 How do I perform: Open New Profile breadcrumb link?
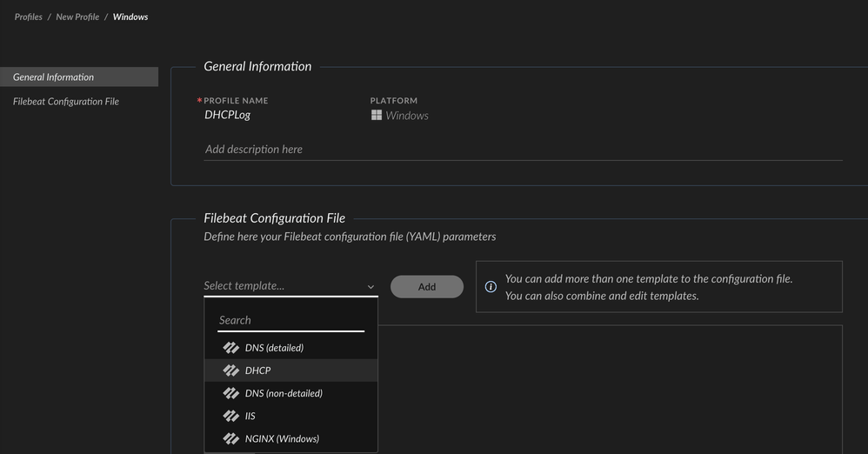click(77, 17)
